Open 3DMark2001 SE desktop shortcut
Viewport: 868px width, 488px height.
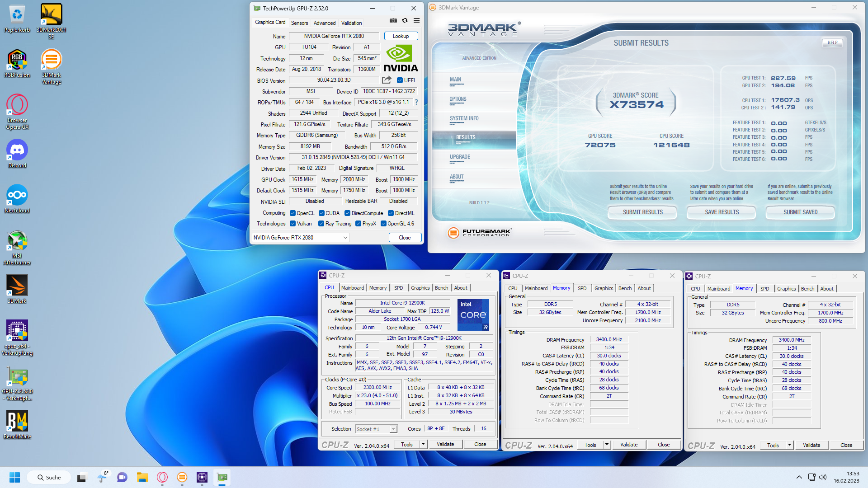[x=51, y=21]
